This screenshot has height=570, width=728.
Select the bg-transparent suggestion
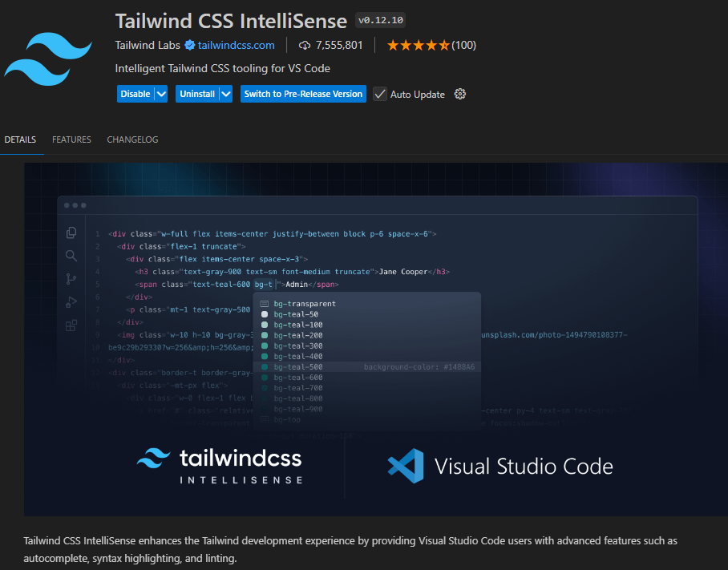point(366,304)
